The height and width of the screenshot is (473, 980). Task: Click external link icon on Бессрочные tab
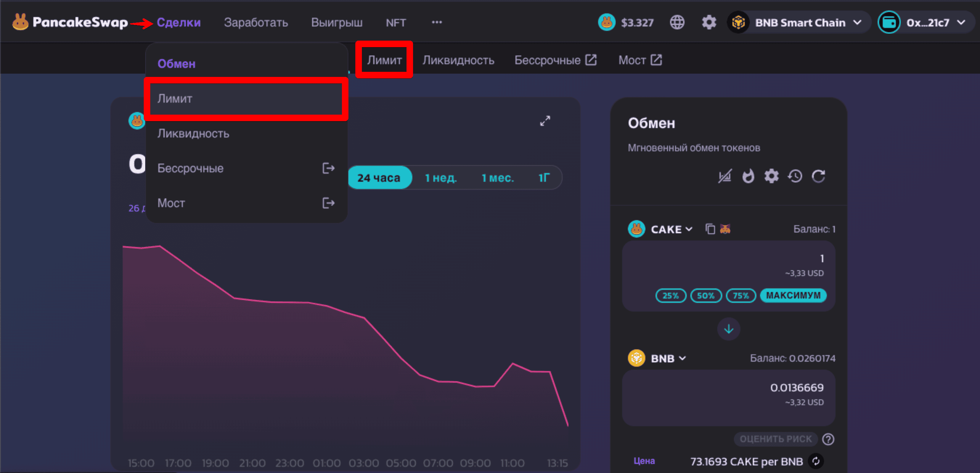(591, 60)
